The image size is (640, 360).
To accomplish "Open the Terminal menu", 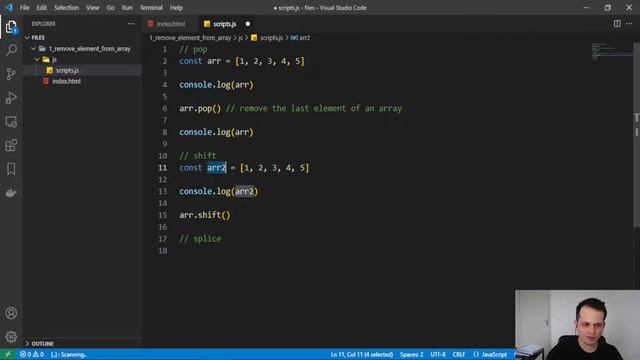I will tap(151, 8).
